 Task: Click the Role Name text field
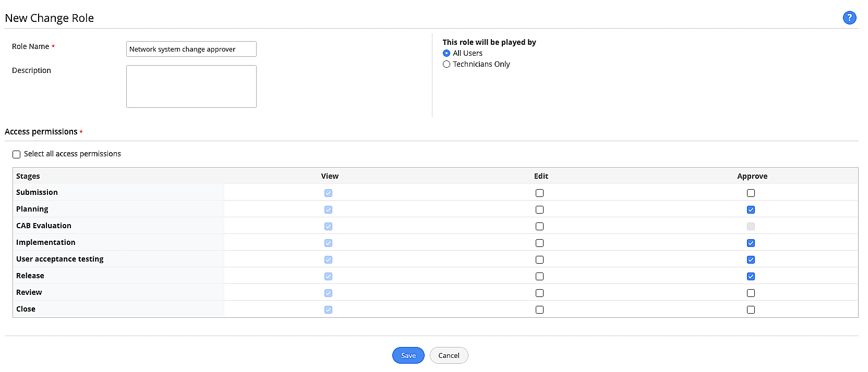click(x=191, y=49)
